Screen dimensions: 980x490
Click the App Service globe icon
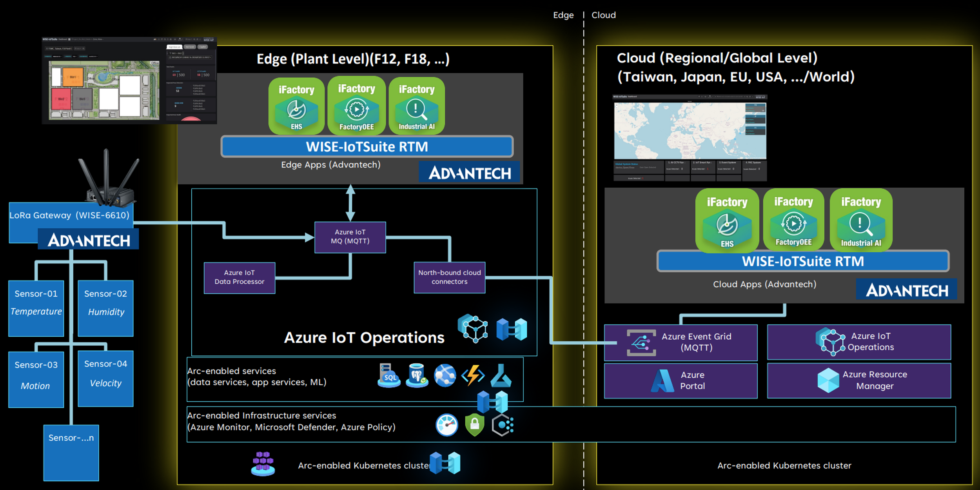click(445, 375)
